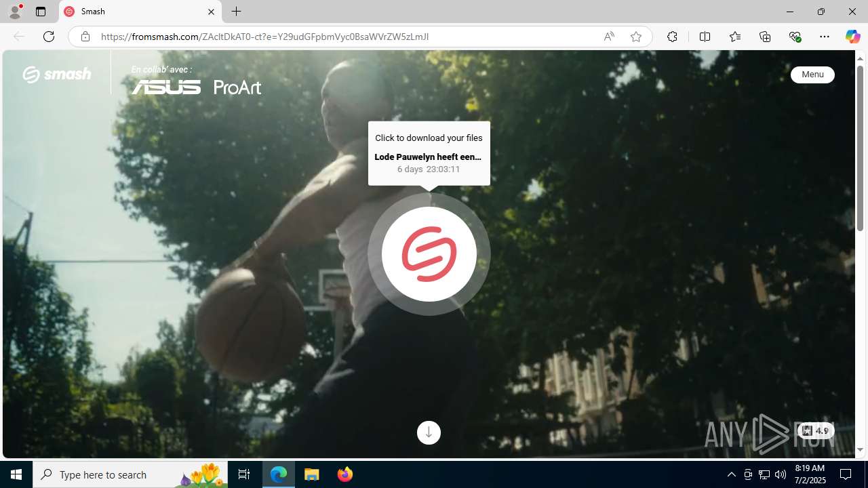868x488 pixels.
Task: Open the Windows Start menu
Action: [16, 474]
